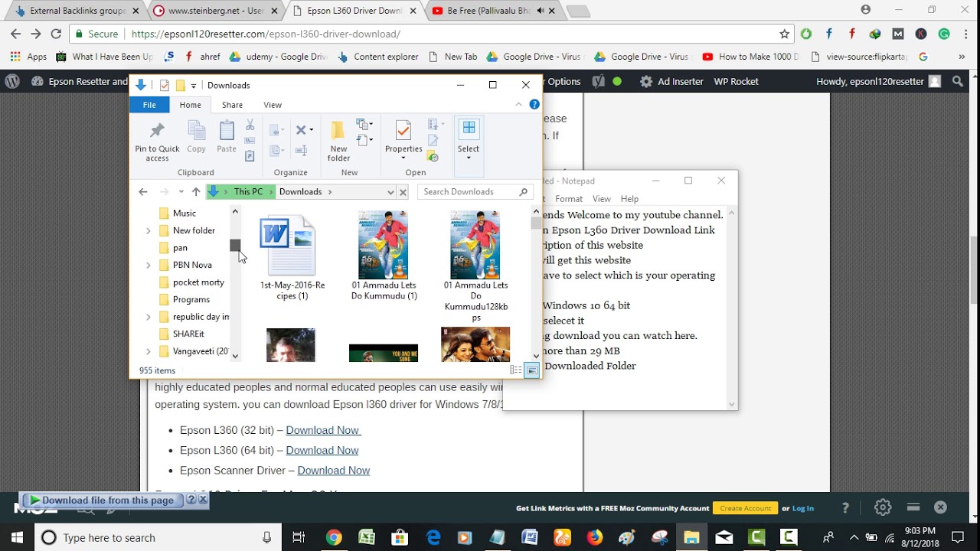
Task: Open the Notepad Help menu
Action: [629, 199]
